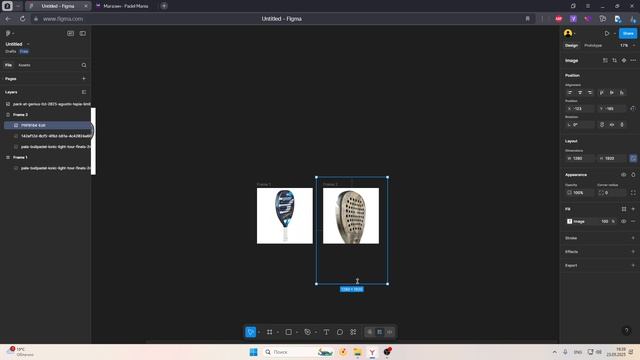The image size is (640, 360).
Task: Toggle lock aspect ratio button
Action: click(x=633, y=158)
